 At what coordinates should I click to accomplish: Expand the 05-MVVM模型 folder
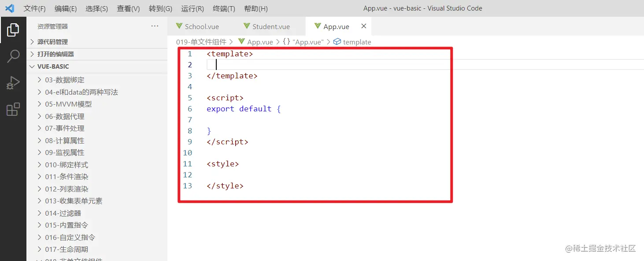(97, 104)
